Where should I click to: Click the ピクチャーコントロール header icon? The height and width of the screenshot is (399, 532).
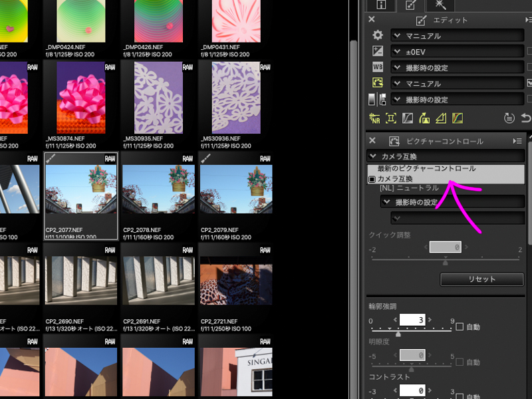(394, 141)
